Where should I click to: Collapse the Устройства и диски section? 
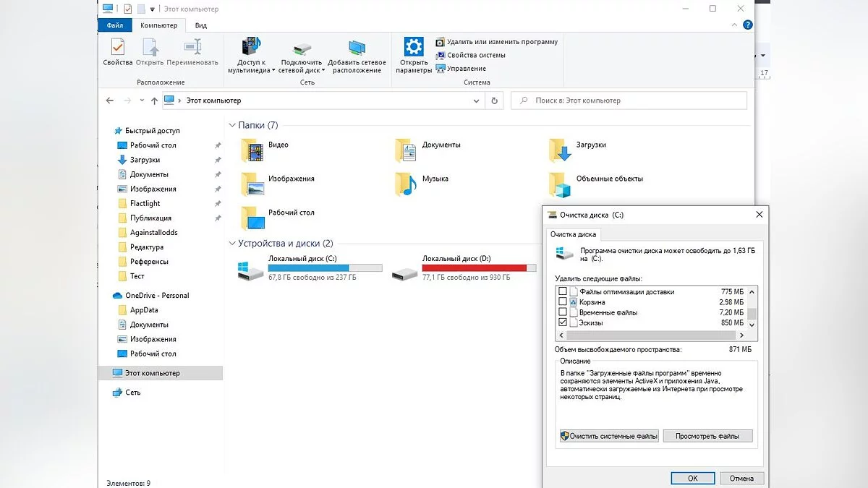tap(232, 244)
